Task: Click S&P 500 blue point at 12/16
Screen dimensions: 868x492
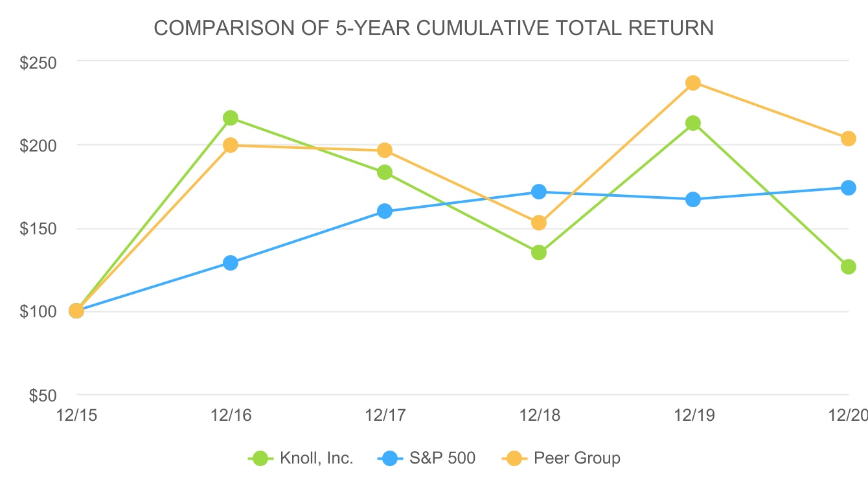Action: coord(231,263)
